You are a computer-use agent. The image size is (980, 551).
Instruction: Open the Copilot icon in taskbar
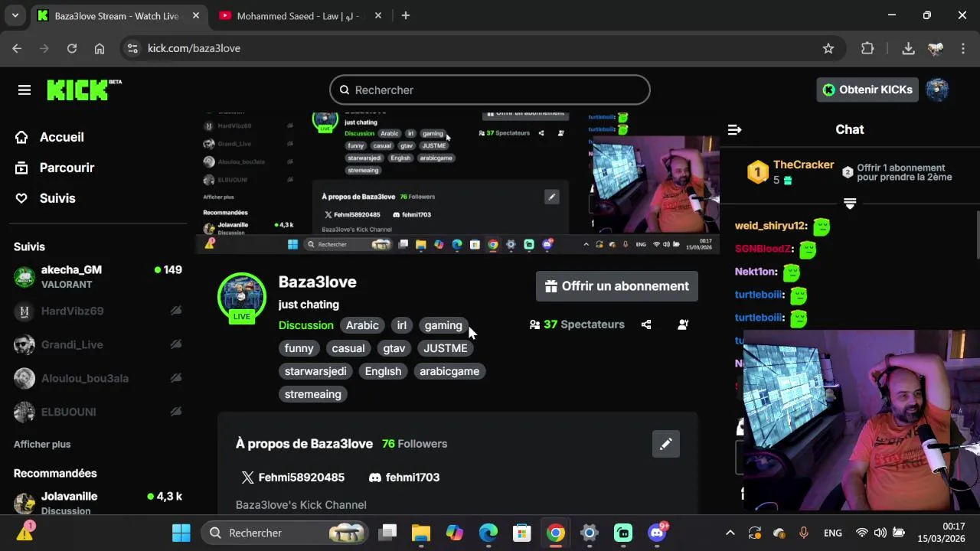pyautogui.click(x=455, y=533)
